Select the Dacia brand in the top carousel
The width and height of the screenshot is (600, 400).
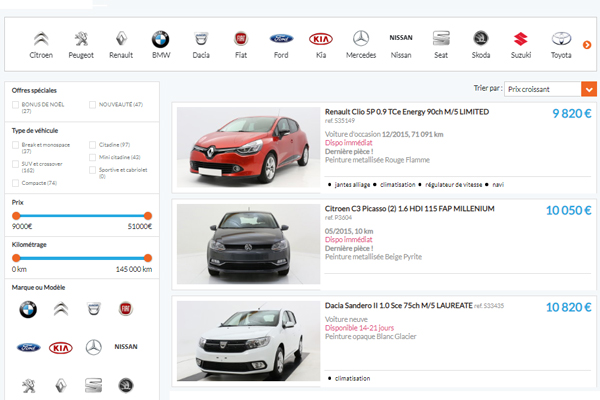click(x=201, y=44)
